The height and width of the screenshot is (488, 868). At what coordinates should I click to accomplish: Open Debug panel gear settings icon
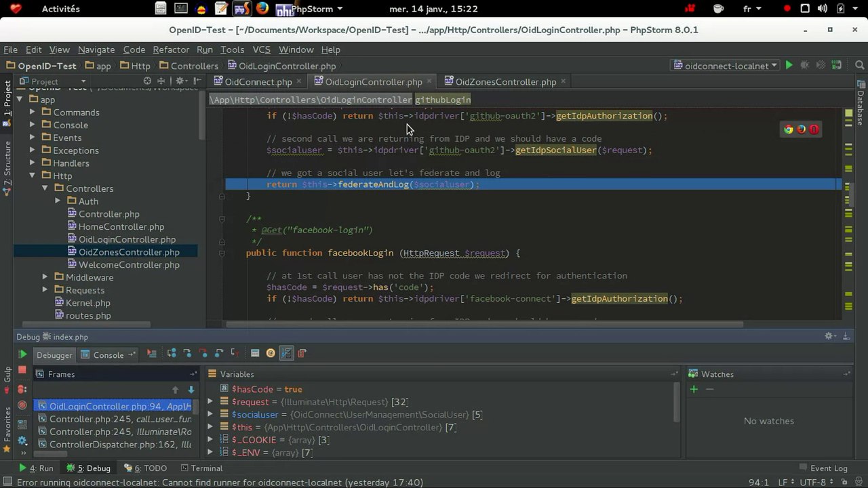(x=830, y=336)
